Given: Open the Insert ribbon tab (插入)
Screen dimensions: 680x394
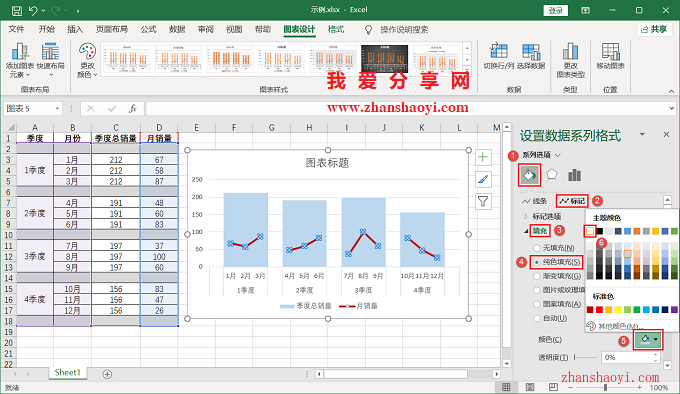Looking at the screenshot, I should [75, 29].
